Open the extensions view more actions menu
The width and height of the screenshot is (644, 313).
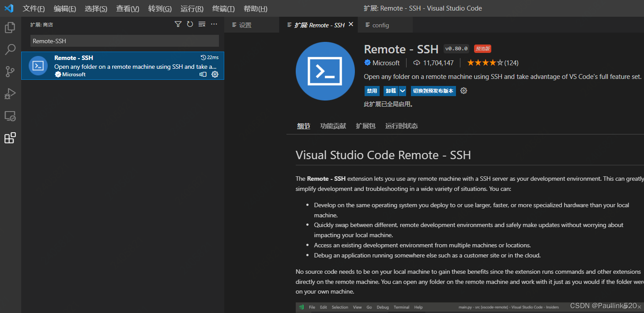[x=214, y=24]
